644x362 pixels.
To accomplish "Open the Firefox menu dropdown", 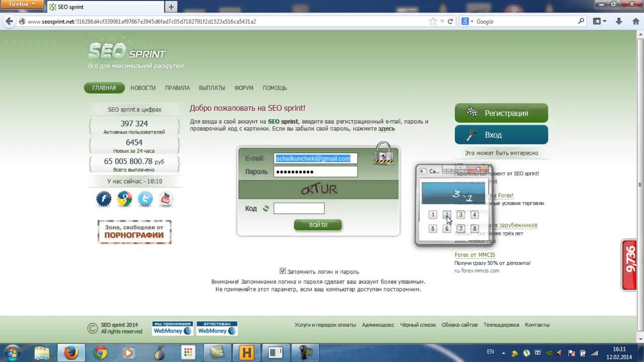I will coord(21,4).
